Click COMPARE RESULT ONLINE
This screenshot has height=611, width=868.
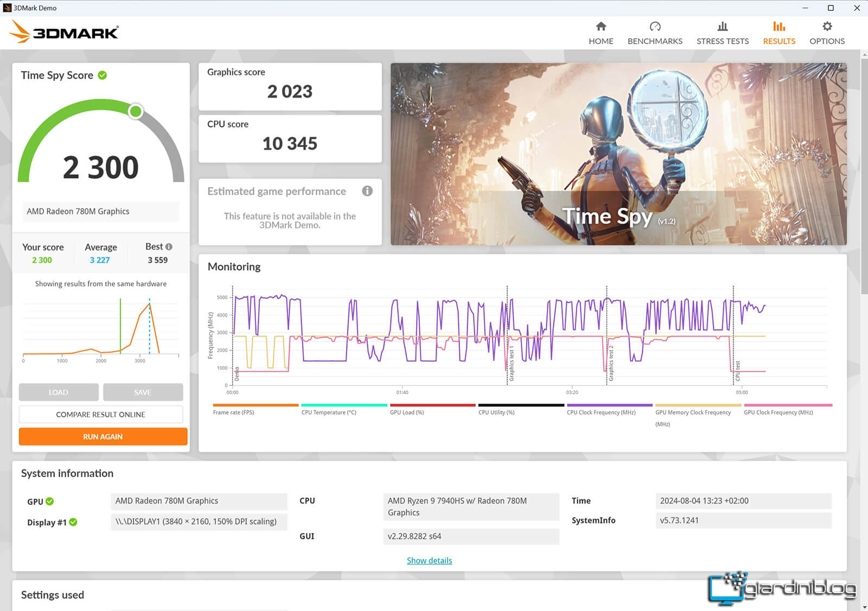(101, 414)
